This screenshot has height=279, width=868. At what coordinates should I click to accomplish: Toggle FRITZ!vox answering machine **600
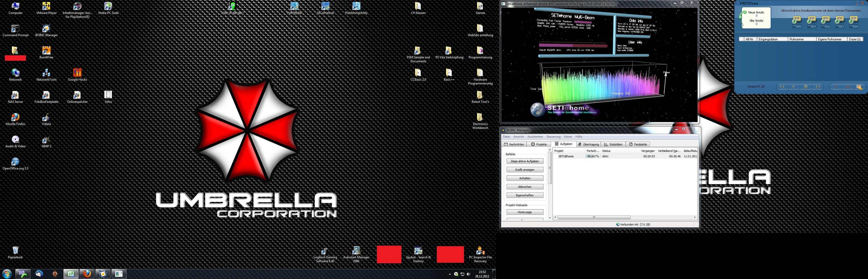click(x=797, y=22)
